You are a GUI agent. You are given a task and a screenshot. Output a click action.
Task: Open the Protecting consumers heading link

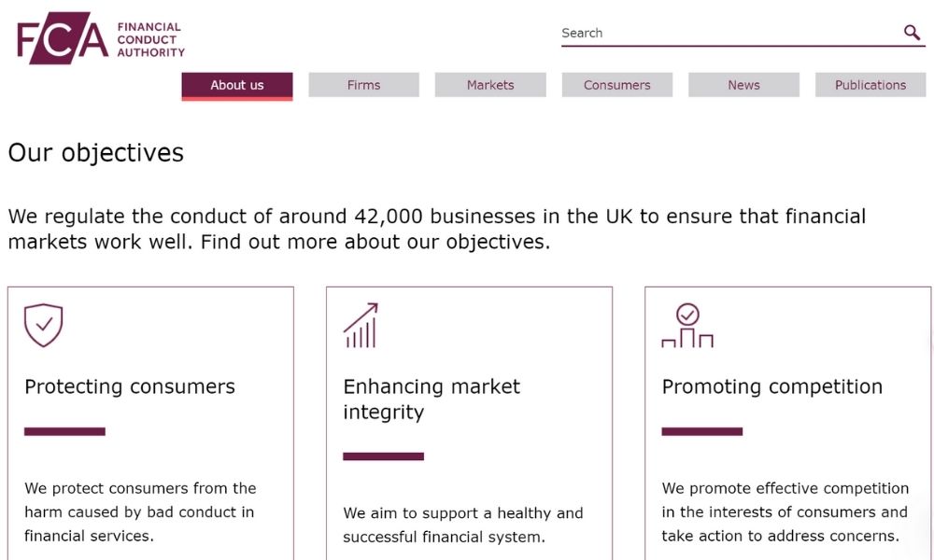coord(130,386)
